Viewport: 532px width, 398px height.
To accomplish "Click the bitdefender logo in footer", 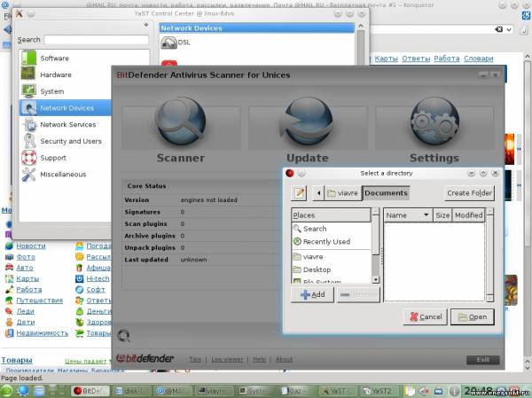I will pyautogui.click(x=145, y=358).
